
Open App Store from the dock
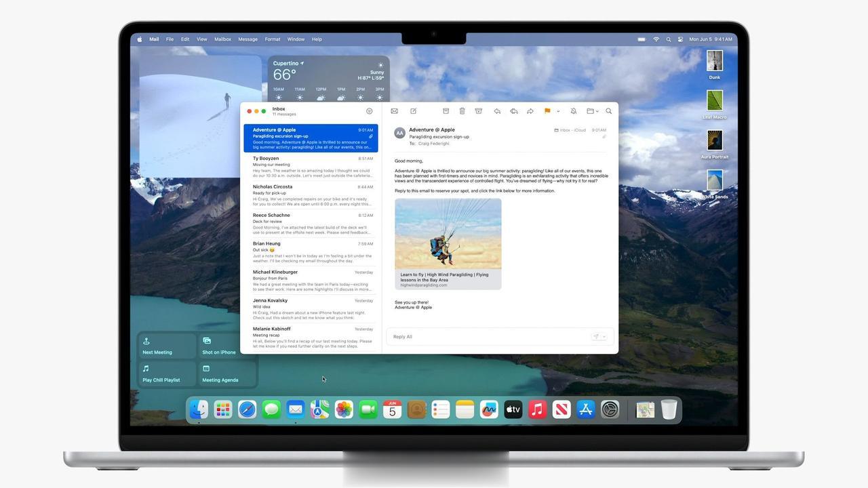coord(586,409)
